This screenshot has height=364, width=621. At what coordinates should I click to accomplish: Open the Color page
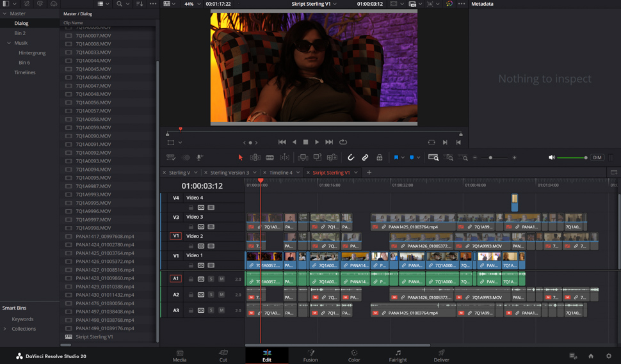pos(354,356)
